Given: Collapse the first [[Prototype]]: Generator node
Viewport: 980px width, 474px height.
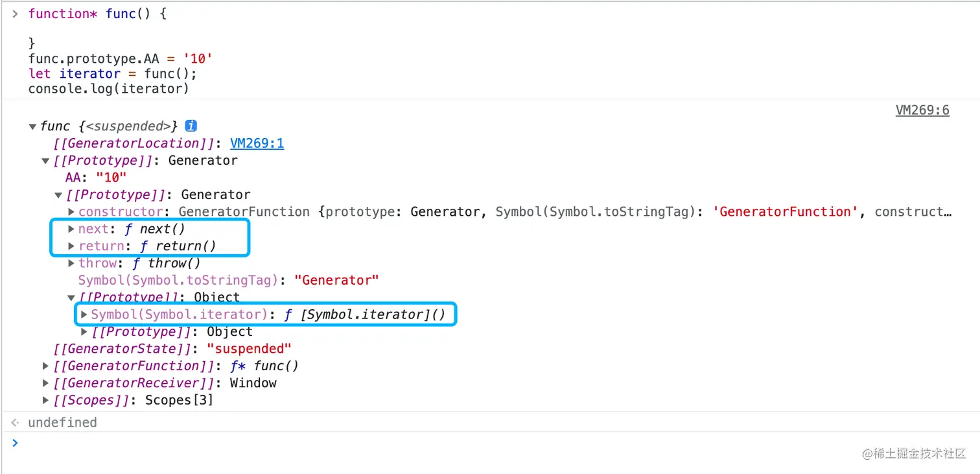Looking at the screenshot, I should tap(45, 161).
